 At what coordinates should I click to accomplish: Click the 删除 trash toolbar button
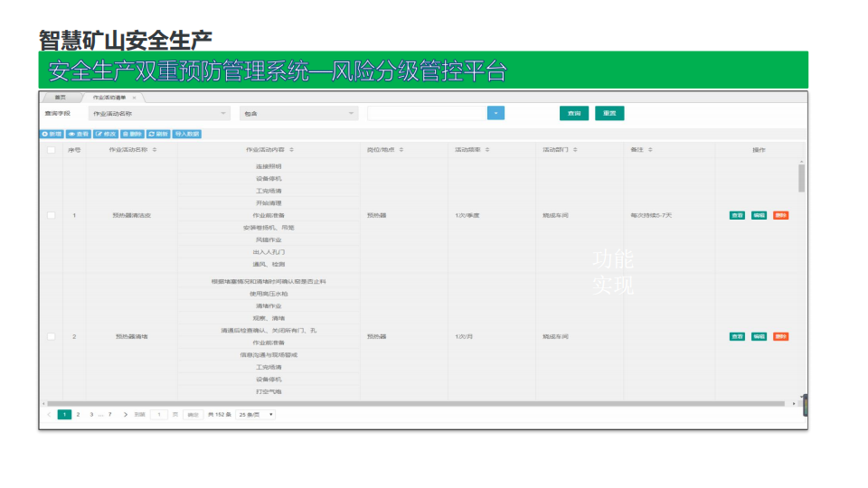132,134
